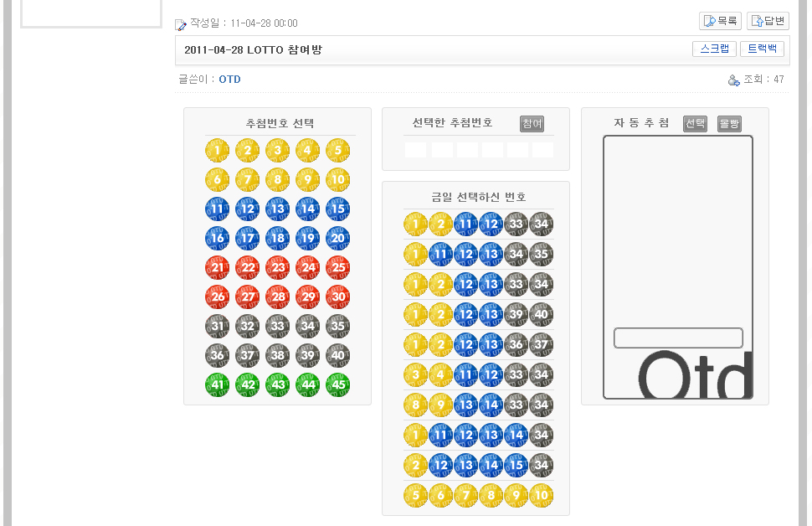Pick red ball number 27

[x=247, y=297]
